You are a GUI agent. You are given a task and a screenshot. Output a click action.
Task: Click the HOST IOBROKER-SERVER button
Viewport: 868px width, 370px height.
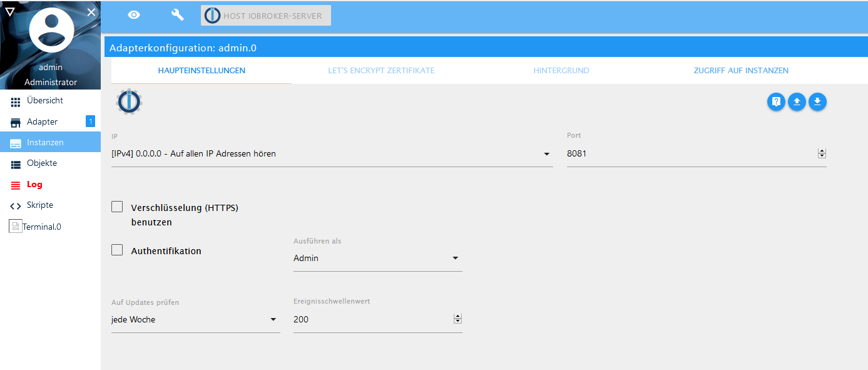266,16
